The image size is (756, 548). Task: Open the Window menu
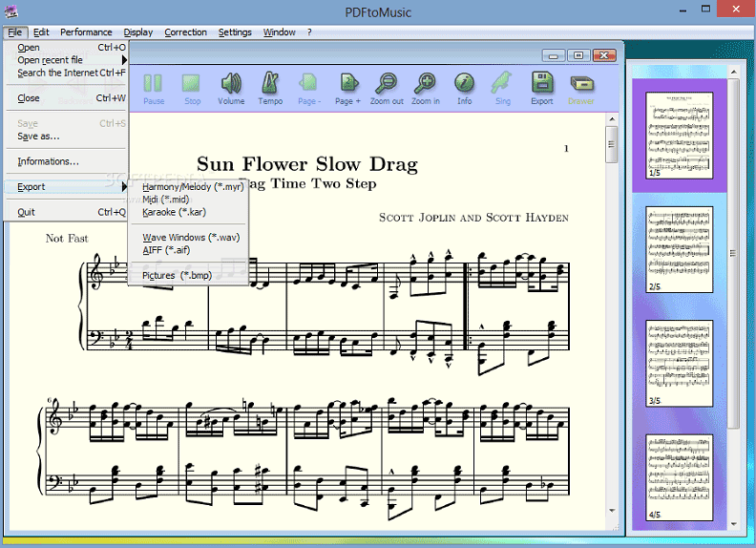[279, 32]
